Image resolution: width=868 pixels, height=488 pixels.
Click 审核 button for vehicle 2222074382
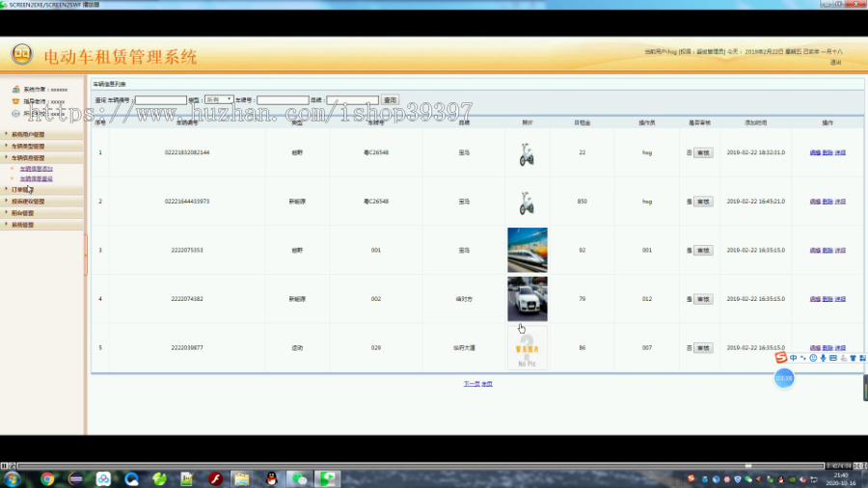(x=703, y=299)
